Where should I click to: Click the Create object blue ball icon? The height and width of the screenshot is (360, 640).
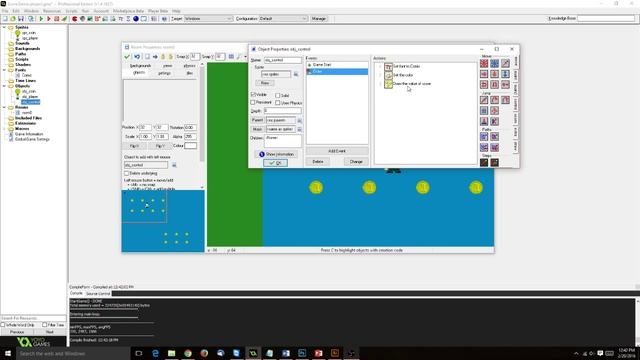[136, 19]
